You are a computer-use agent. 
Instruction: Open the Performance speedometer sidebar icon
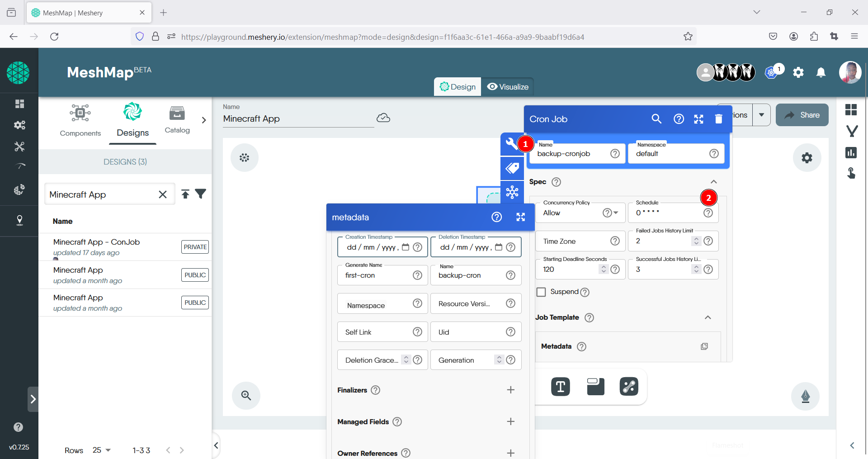20,166
